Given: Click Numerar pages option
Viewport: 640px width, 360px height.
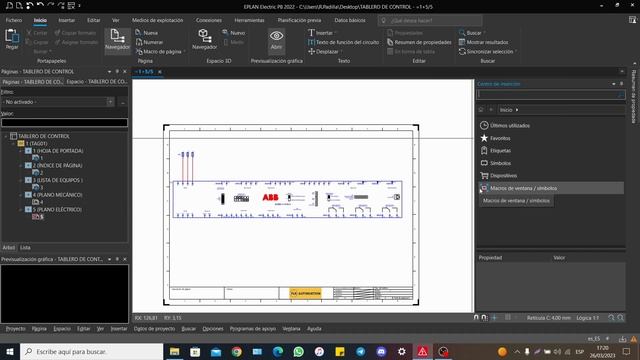Looking at the screenshot, I should pyautogui.click(x=149, y=42).
